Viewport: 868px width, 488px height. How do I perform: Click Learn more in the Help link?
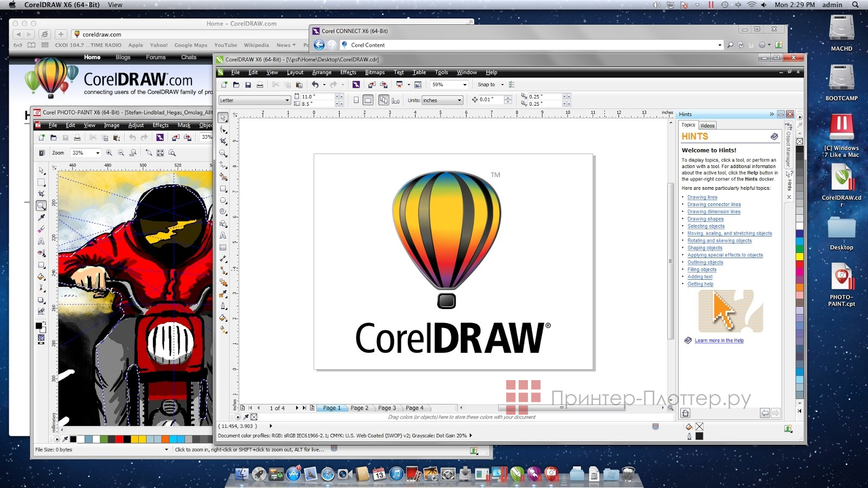tap(719, 340)
